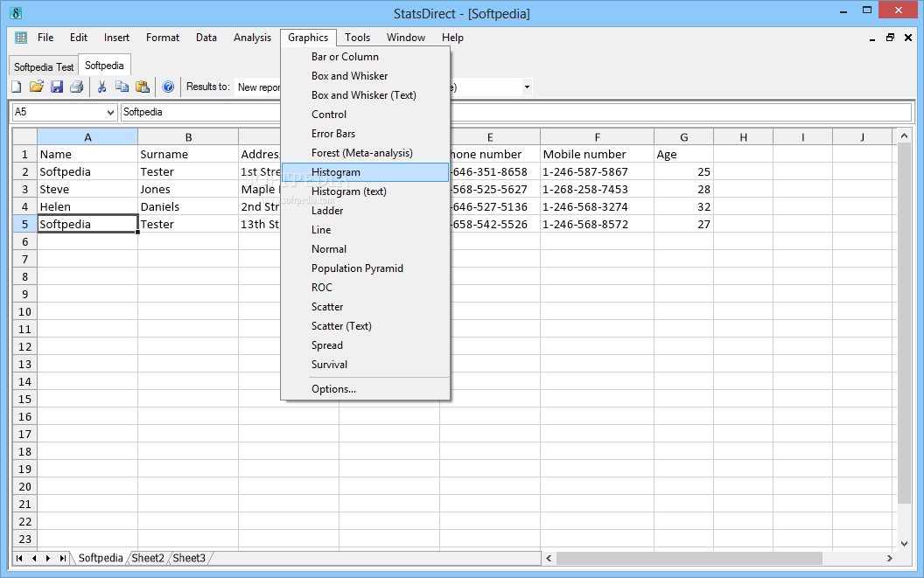This screenshot has height=578, width=924.
Task: Close the Graphics menu header
Action: (308, 38)
